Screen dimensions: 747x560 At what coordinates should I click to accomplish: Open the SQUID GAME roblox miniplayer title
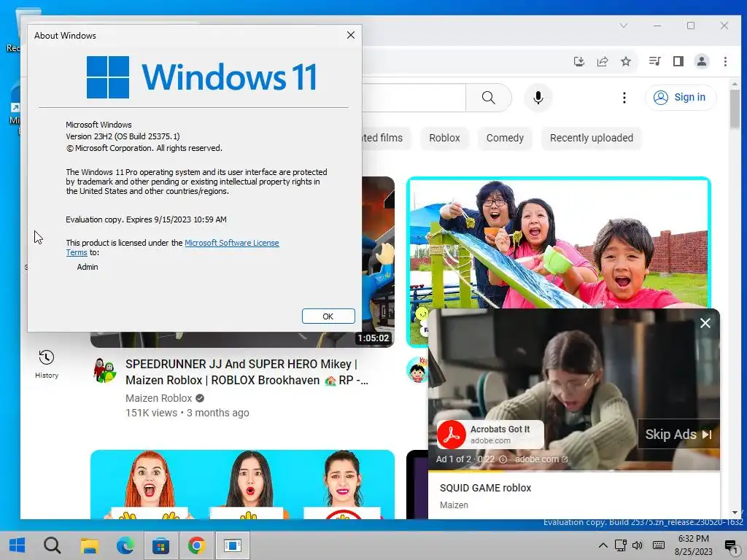tap(485, 488)
